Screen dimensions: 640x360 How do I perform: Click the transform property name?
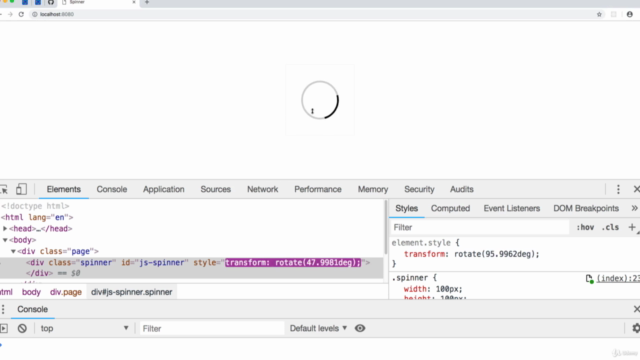tap(424, 254)
